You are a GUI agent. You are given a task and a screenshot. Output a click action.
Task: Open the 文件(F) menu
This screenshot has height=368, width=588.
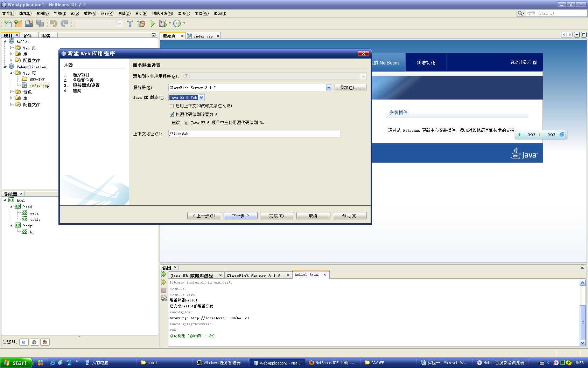(x=8, y=13)
